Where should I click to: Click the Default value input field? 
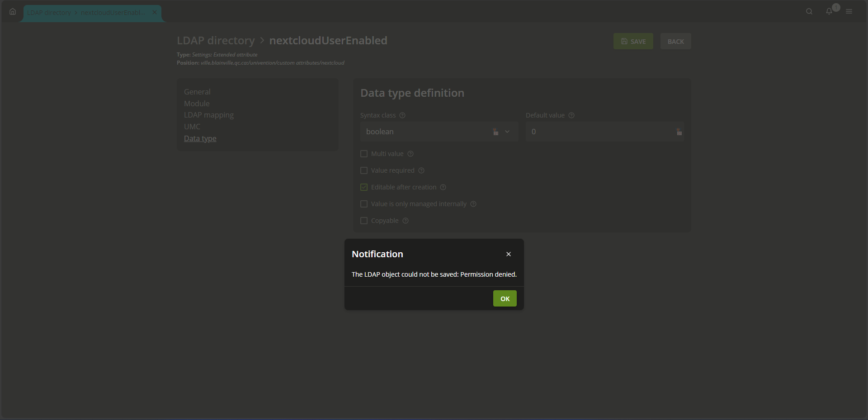604,132
